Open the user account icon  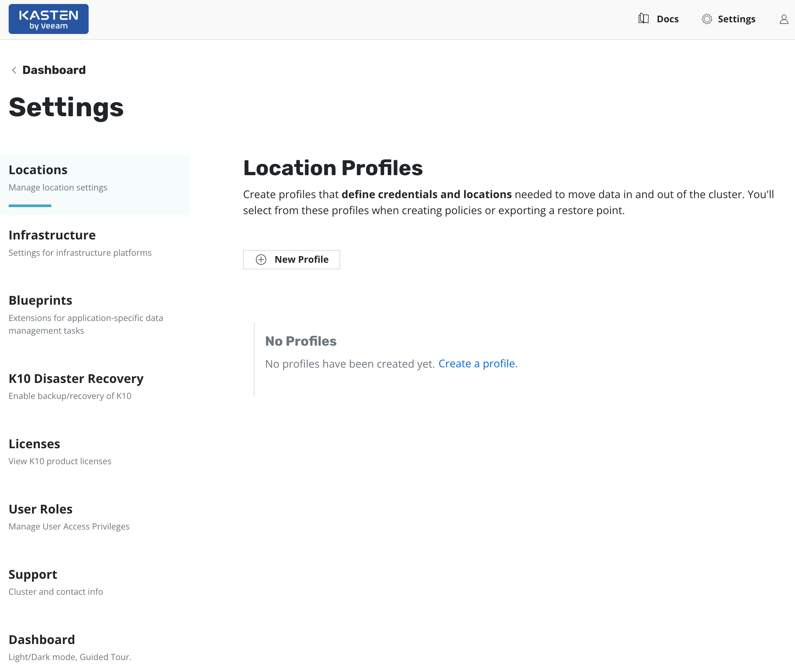point(784,19)
